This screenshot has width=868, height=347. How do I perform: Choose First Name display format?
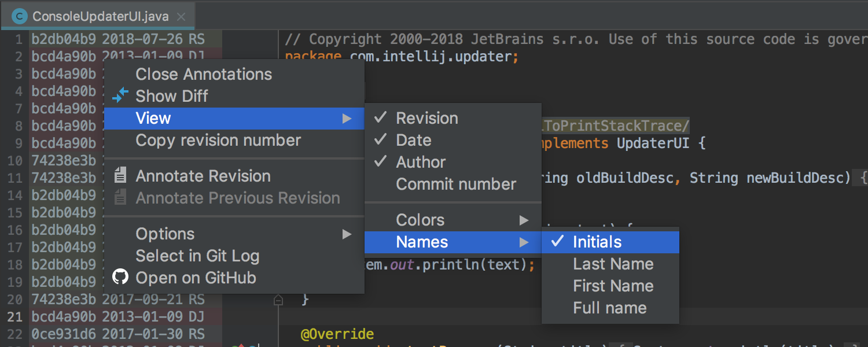(x=610, y=286)
